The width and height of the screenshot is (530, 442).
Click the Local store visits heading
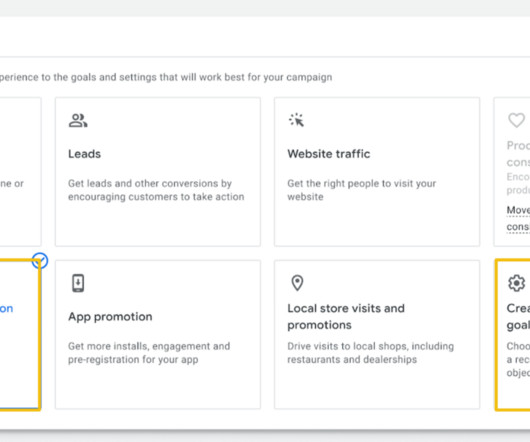[x=346, y=317]
